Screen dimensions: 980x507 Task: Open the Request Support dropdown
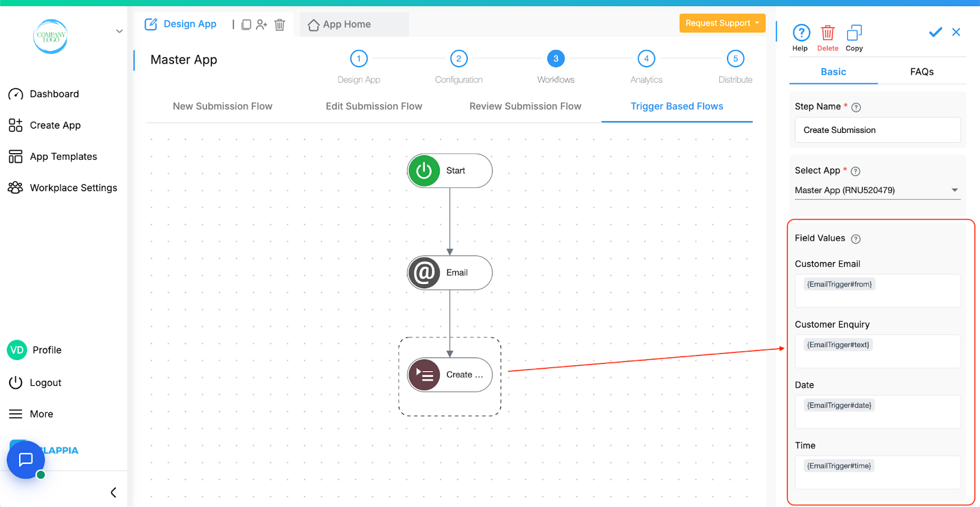(x=722, y=23)
